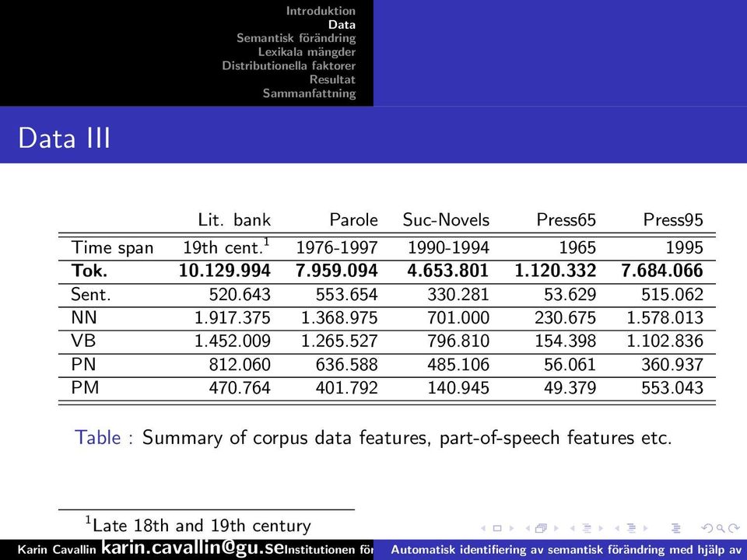Click the back (undo arrow) navigation icon
Viewport: 747px width, 560px height.
tap(707, 528)
